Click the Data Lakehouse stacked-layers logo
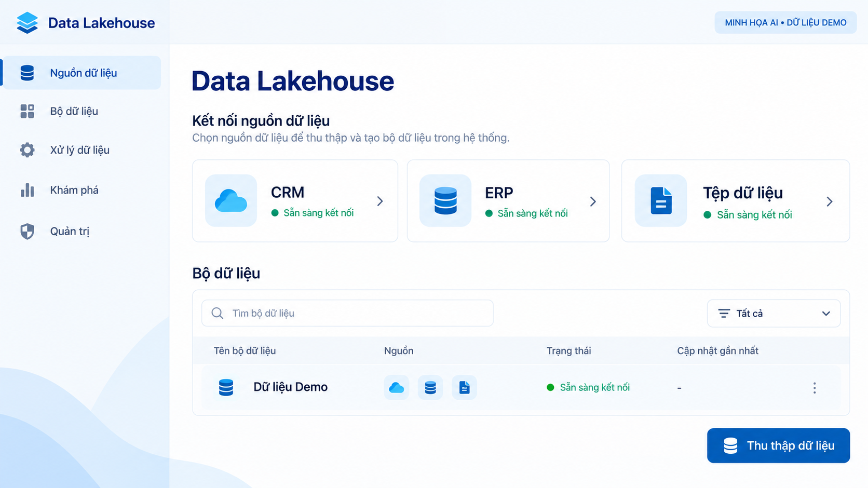 tap(27, 23)
